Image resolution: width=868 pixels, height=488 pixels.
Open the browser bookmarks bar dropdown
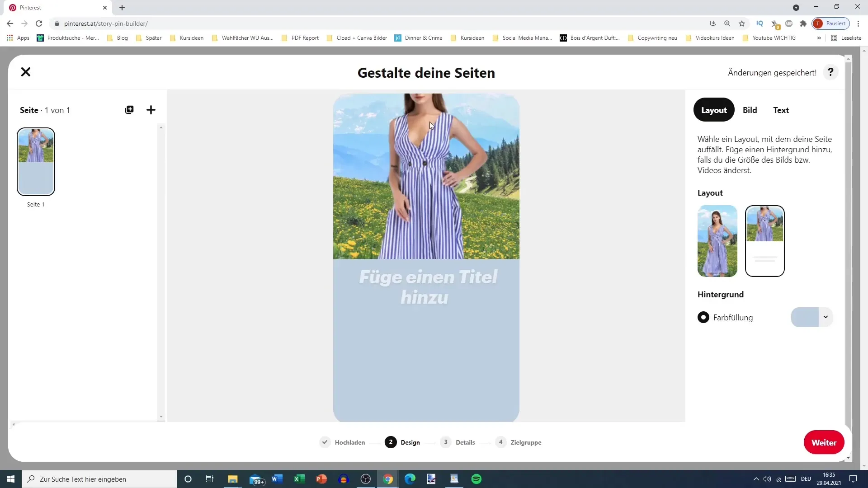pyautogui.click(x=819, y=38)
